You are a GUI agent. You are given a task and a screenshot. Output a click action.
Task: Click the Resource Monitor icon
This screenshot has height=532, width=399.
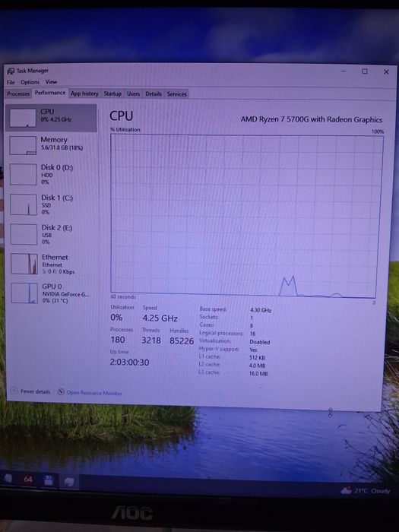[61, 392]
